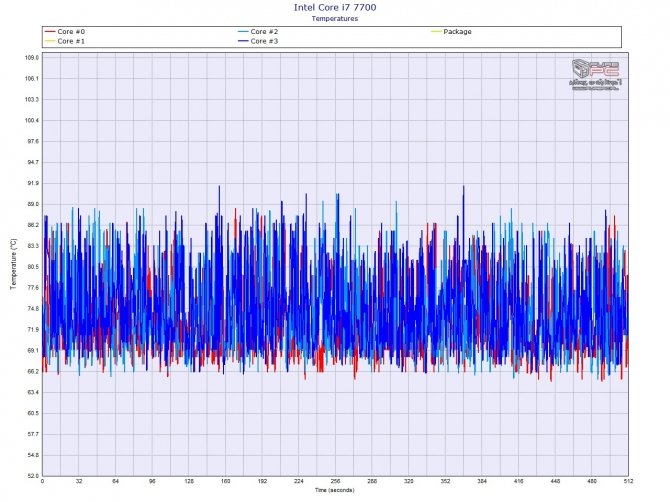The height and width of the screenshot is (502, 670).
Task: Click the 100.4 y-axis value
Action: pos(32,120)
